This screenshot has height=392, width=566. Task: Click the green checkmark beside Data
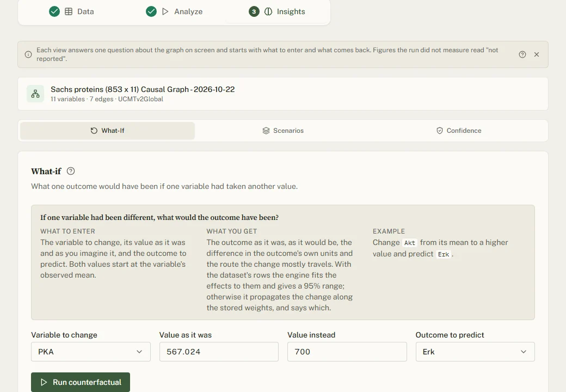(x=54, y=11)
